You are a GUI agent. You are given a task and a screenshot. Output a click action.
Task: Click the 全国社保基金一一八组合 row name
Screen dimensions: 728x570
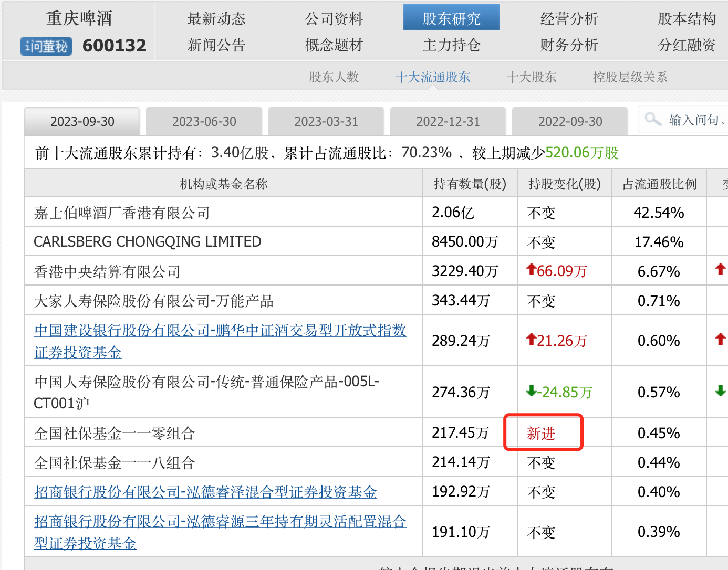coord(115,462)
